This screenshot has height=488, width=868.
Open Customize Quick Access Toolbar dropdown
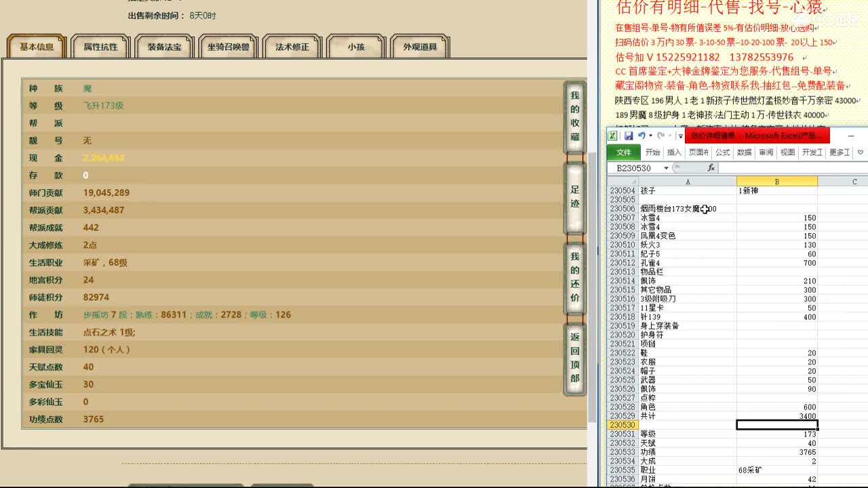[680, 136]
